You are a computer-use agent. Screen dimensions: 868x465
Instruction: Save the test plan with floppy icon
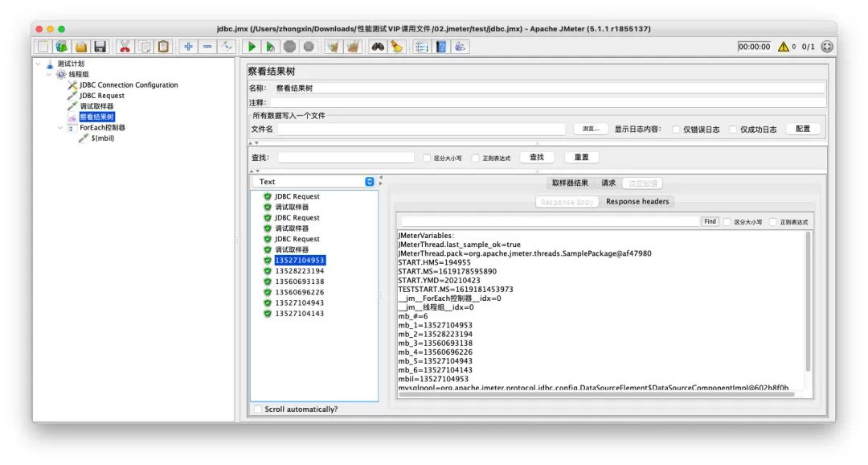click(x=100, y=47)
